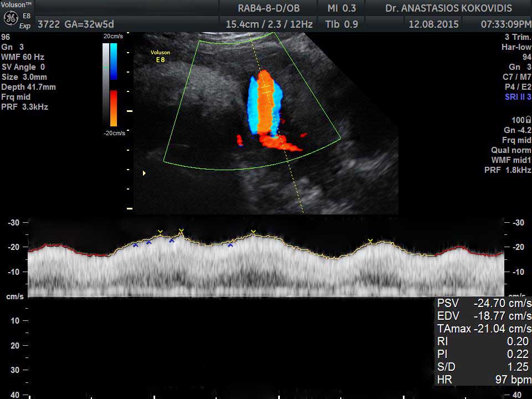Click the PRF 1.8kHz color parameter
This screenshot has height=399, width=532.
click(x=508, y=170)
